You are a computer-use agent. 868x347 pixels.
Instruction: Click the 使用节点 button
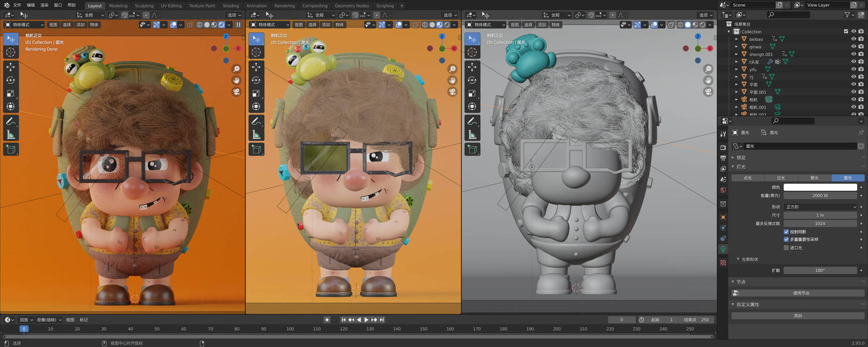point(798,293)
